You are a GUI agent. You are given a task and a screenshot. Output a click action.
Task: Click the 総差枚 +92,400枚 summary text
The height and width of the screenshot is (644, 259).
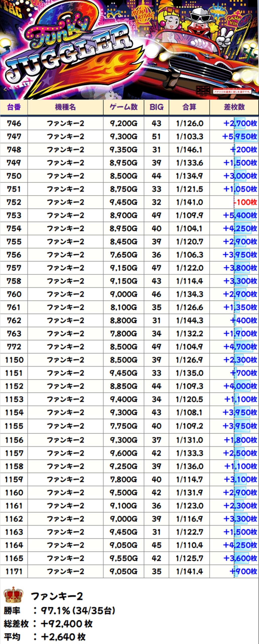click(48, 624)
